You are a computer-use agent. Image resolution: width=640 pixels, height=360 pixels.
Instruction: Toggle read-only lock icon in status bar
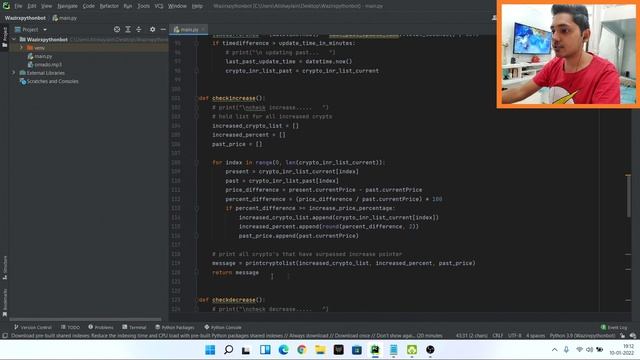(622, 336)
